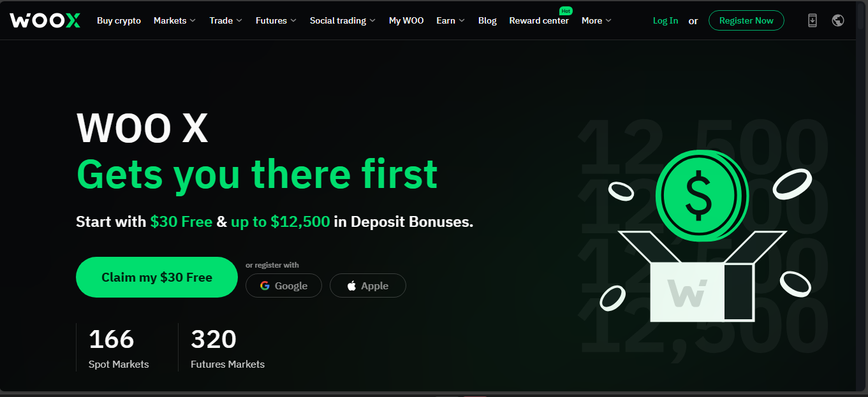
Task: Expand the Trade dropdown menu
Action: (x=226, y=20)
